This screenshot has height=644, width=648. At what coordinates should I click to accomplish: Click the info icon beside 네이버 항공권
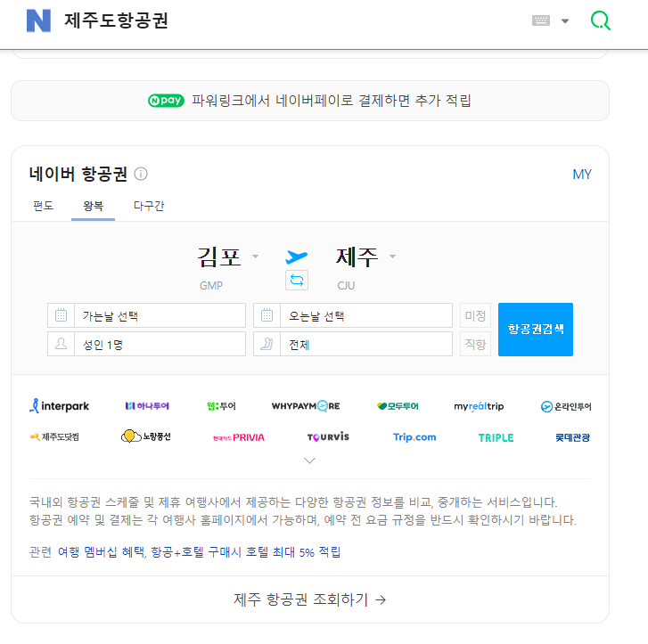click(x=141, y=174)
